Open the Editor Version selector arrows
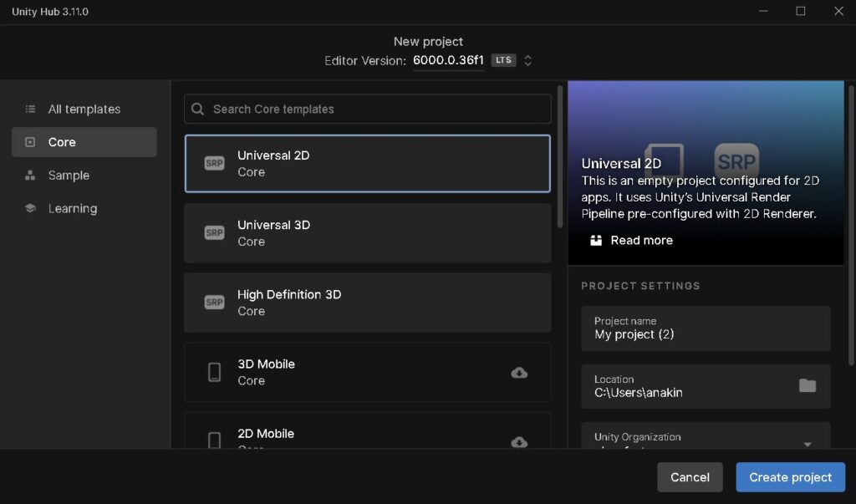The image size is (856, 504). (x=528, y=61)
